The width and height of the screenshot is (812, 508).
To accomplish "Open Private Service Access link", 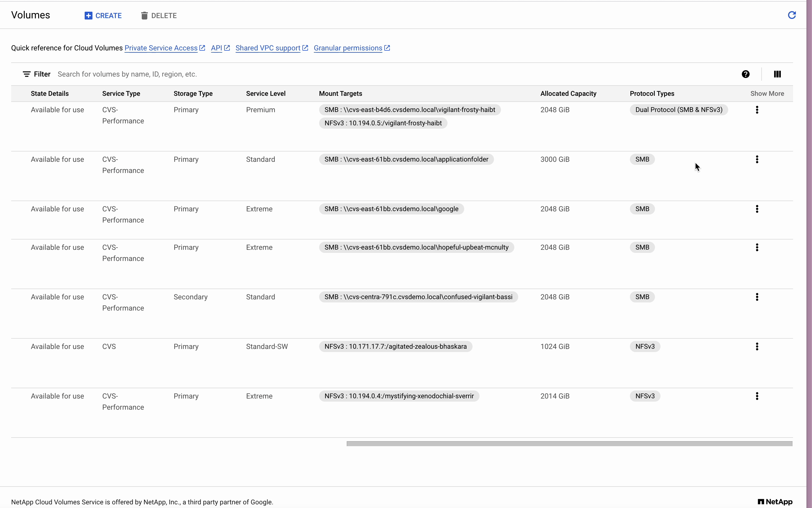I will [x=161, y=48].
